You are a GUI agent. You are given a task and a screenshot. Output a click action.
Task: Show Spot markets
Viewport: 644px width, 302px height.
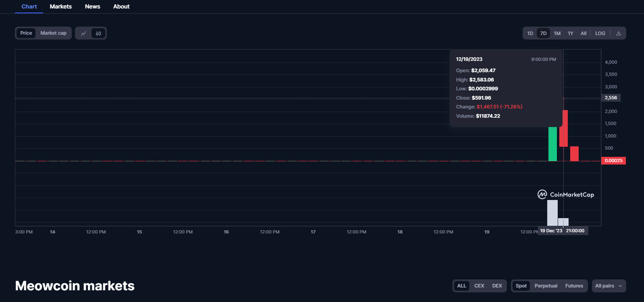pos(521,286)
